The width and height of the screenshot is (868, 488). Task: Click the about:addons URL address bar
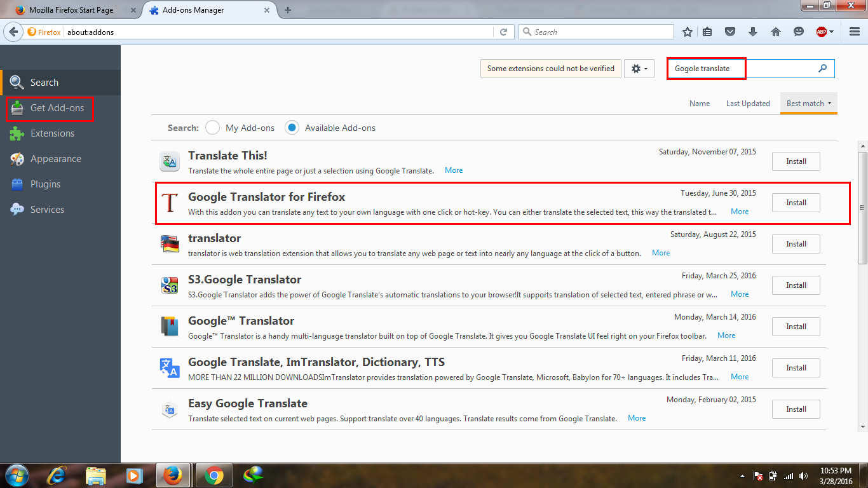click(280, 32)
